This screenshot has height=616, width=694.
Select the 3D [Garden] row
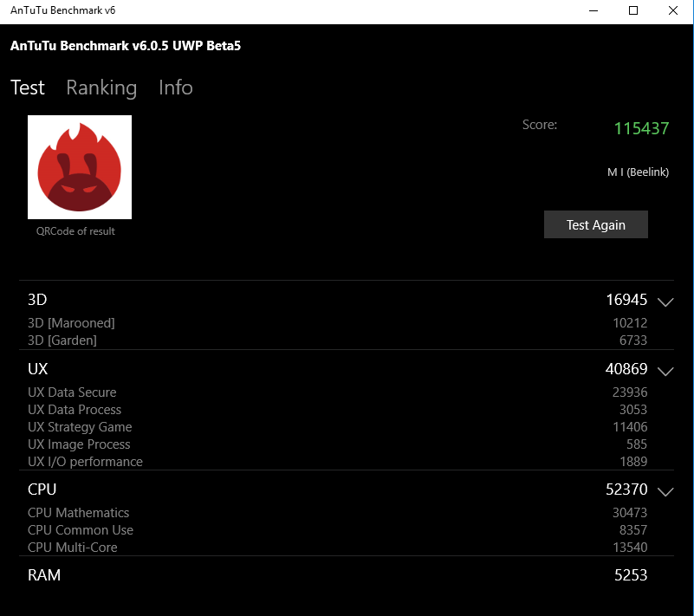(x=337, y=340)
